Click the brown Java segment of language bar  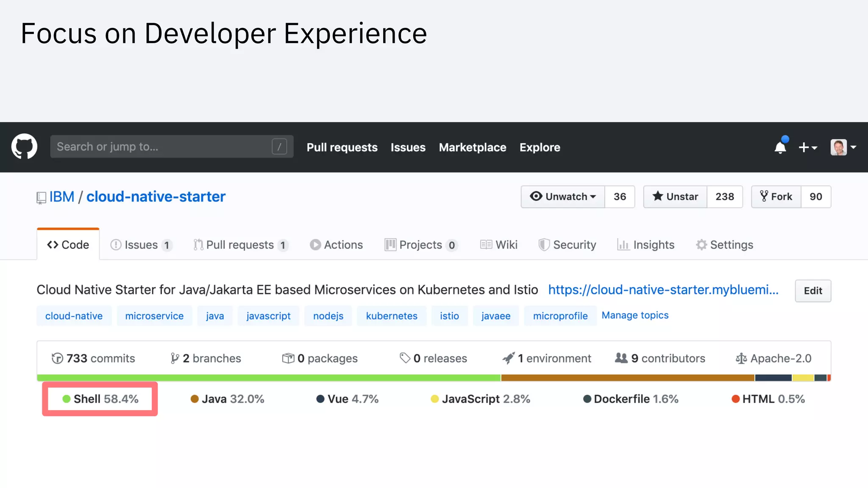[628, 378]
